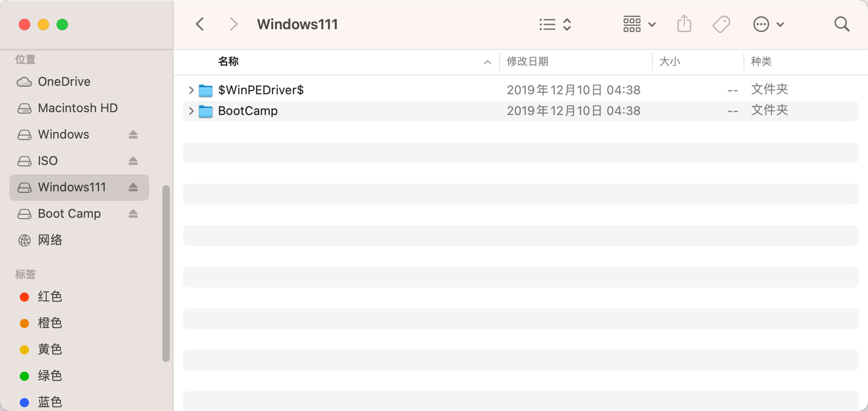The image size is (868, 411).
Task: Go back using the back arrow
Action: pyautogui.click(x=200, y=24)
